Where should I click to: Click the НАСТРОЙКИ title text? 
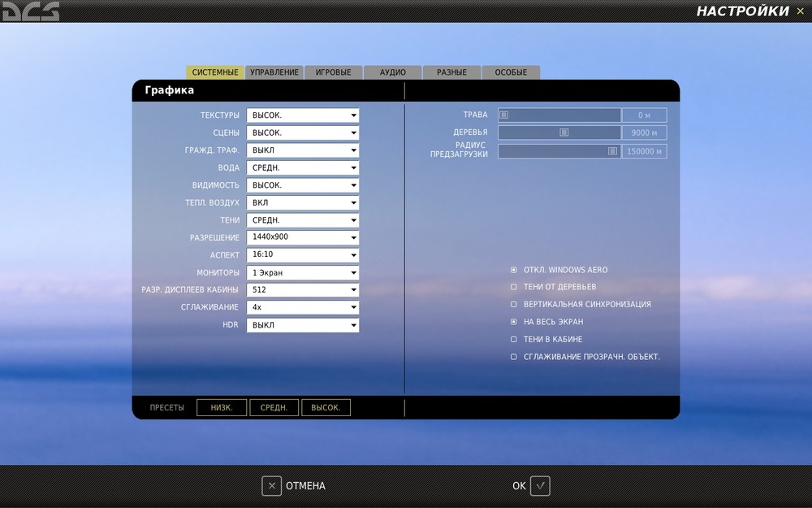[743, 11]
